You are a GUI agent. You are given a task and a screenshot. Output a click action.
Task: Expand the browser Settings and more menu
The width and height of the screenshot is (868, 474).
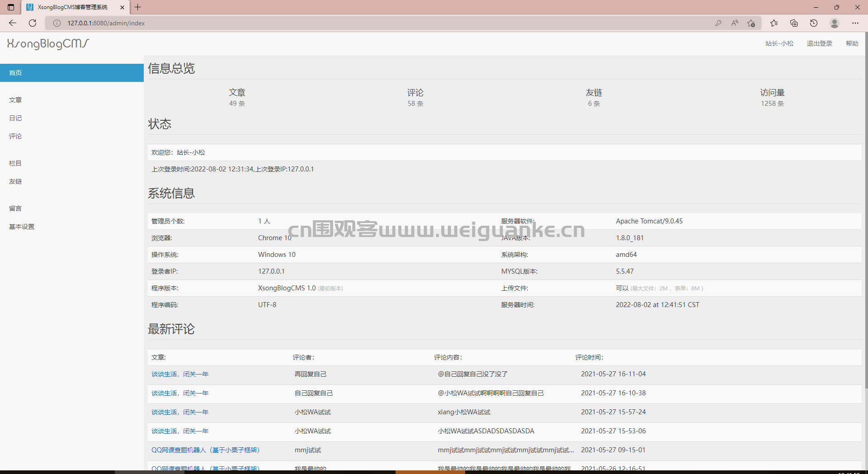855,23
